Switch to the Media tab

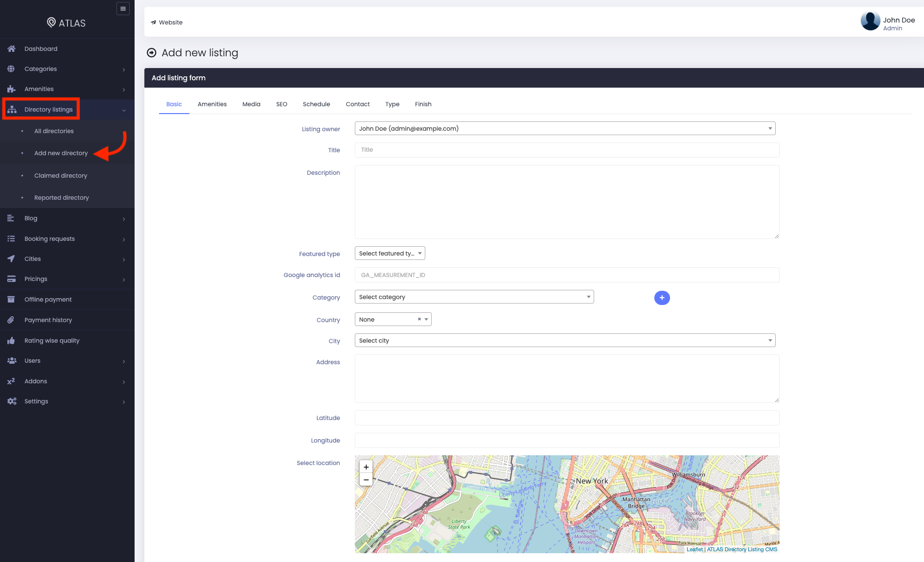click(251, 104)
